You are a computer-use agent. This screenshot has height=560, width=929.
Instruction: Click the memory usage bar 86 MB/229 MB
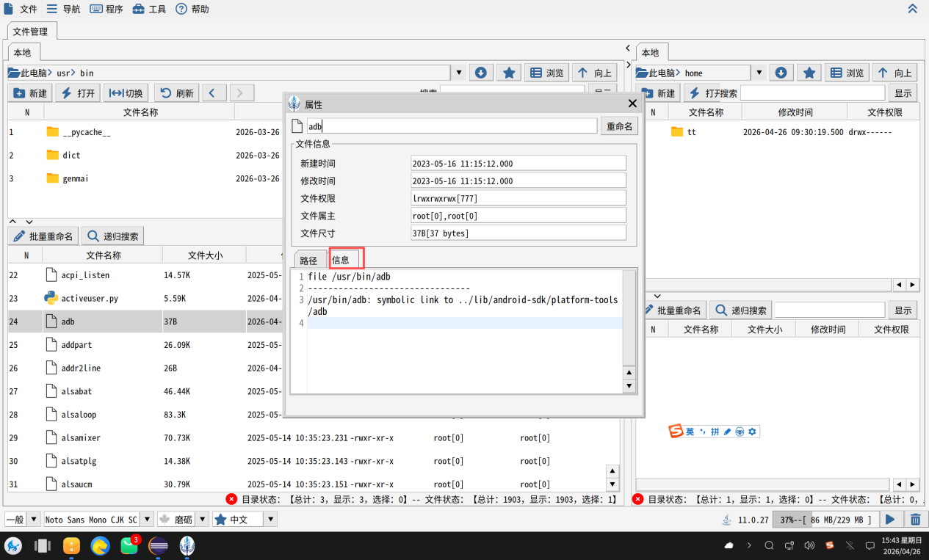click(x=825, y=520)
